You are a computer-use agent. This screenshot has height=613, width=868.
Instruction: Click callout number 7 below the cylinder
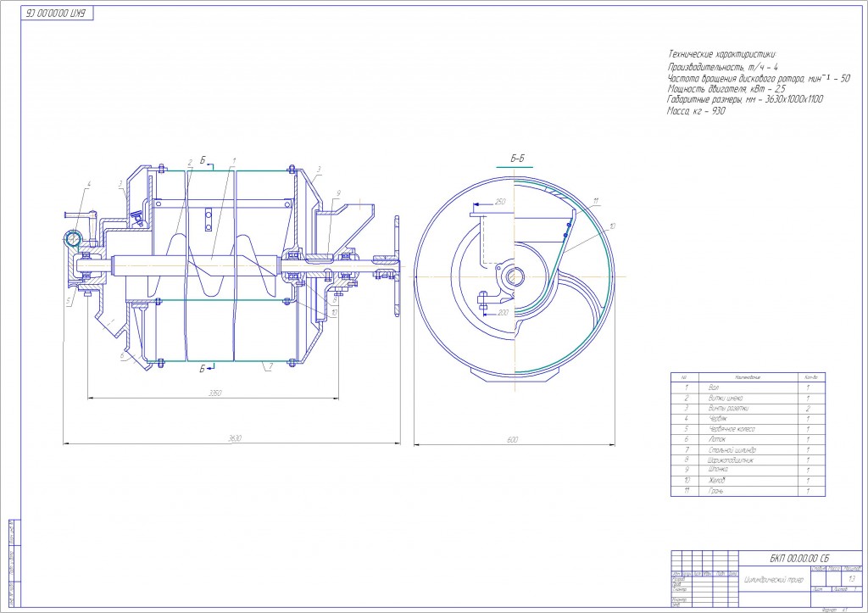(x=270, y=366)
